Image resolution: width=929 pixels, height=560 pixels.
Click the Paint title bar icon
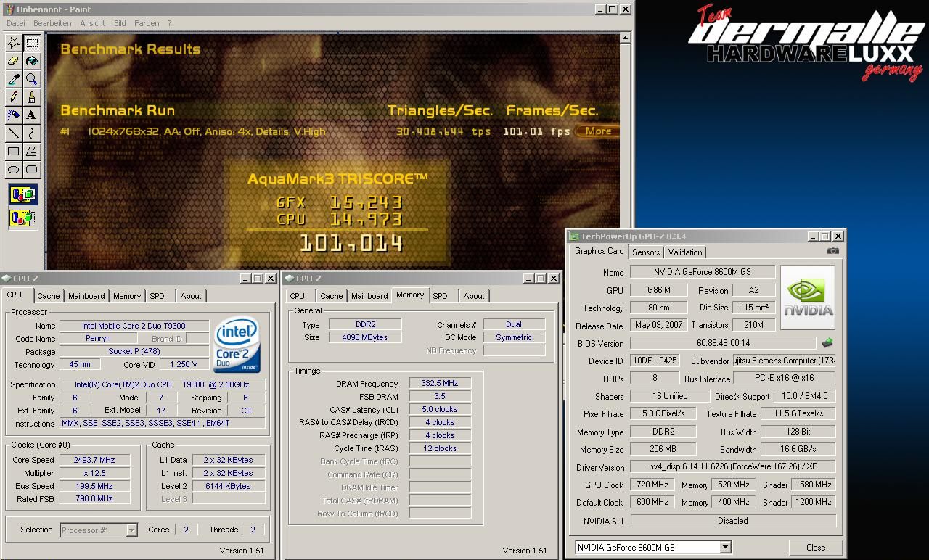[9, 9]
